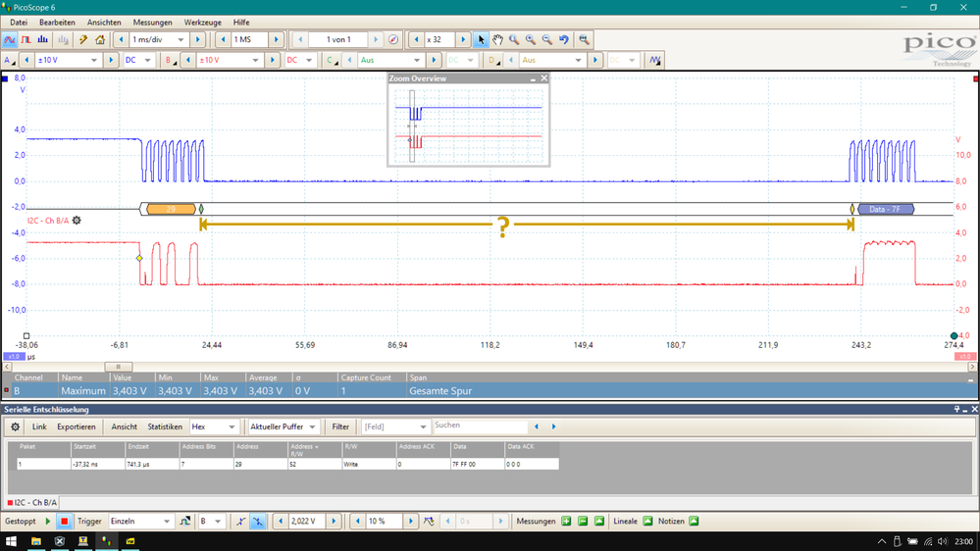Click the Exportieren button
Viewport: 980px width, 551px height.
pos(77,426)
